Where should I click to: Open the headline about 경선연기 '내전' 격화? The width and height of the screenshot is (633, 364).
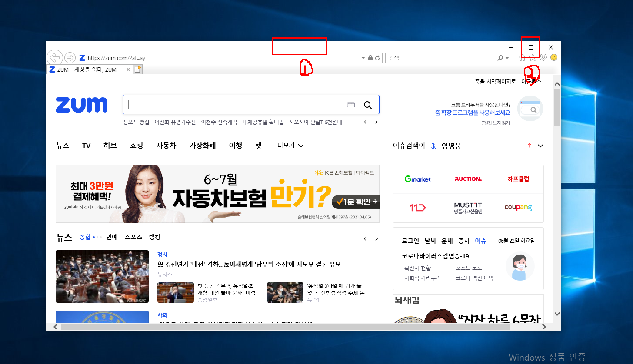click(x=249, y=265)
